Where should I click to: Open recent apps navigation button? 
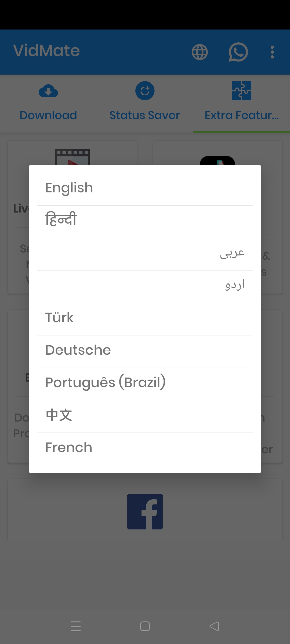76,626
